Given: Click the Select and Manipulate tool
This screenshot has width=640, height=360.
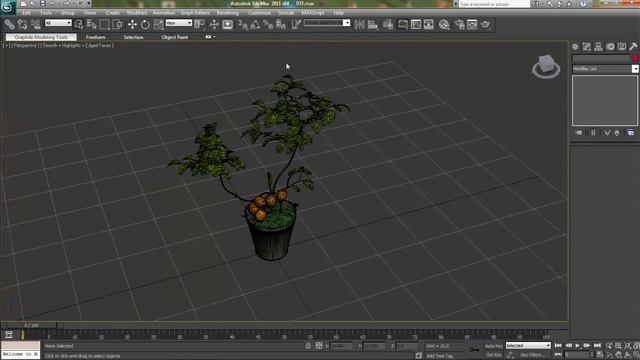Looking at the screenshot, I should (214, 24).
